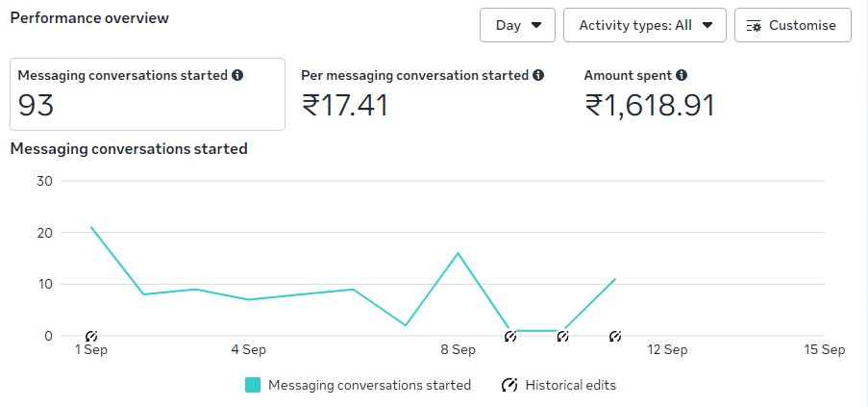This screenshot has height=407, width=868.
Task: Click historical edit marker at 1 Sep
Action: coord(91,337)
